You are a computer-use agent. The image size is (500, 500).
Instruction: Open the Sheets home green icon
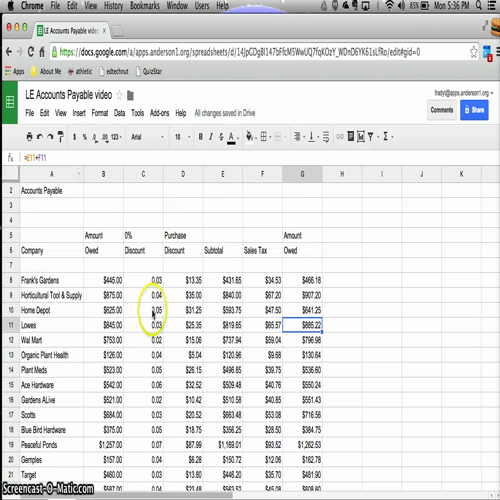point(10,102)
